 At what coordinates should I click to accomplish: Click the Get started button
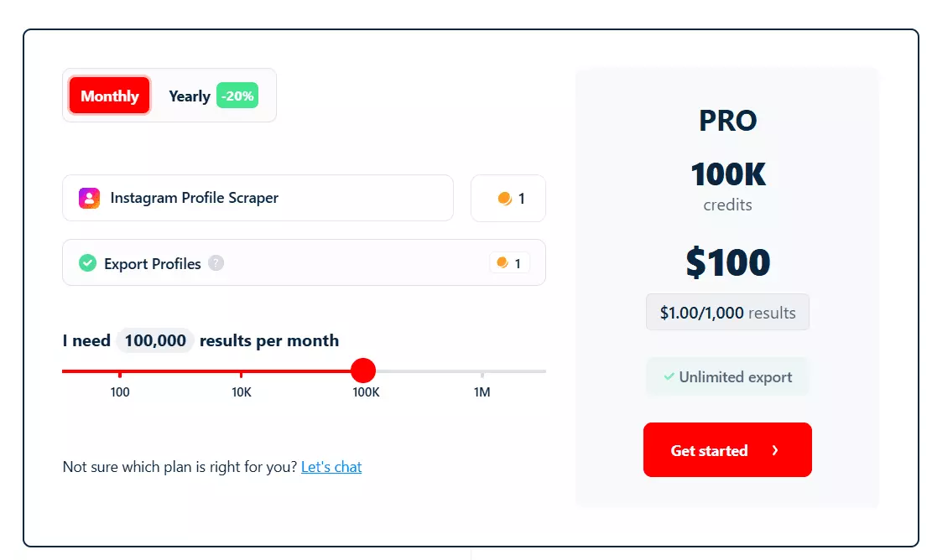(x=726, y=450)
